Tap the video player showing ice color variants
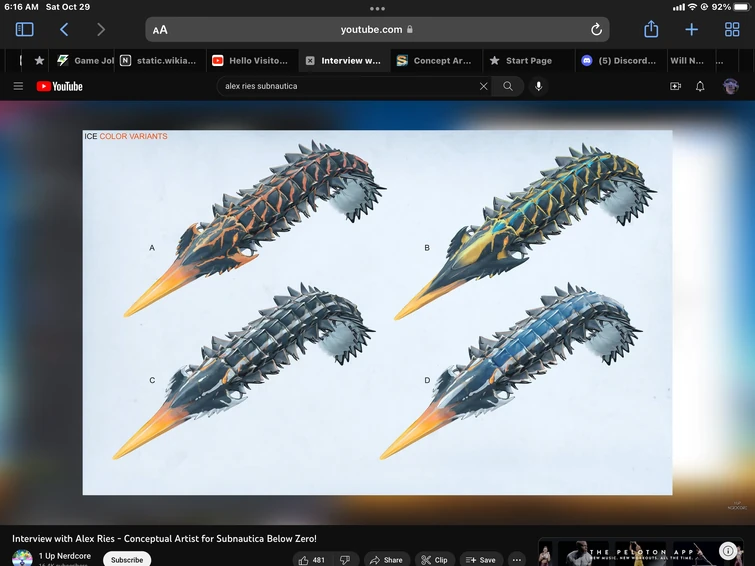Viewport: 755px width, 566px height. click(378, 312)
